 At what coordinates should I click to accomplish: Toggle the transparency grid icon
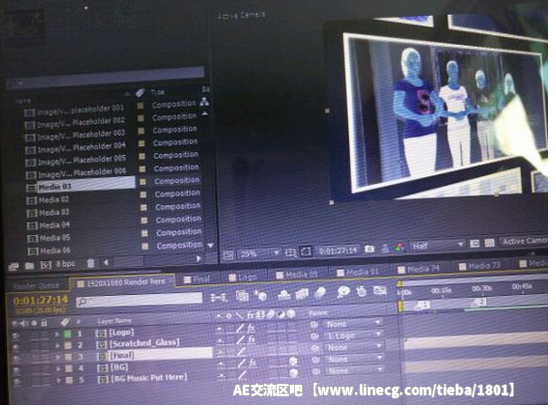pyautogui.click(x=490, y=243)
